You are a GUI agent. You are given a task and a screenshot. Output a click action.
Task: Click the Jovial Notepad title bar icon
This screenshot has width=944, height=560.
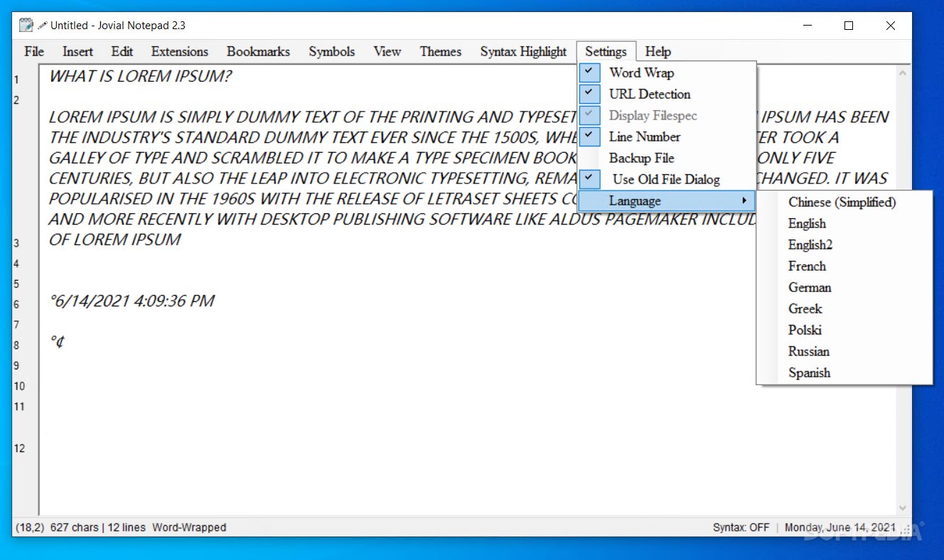[26, 26]
